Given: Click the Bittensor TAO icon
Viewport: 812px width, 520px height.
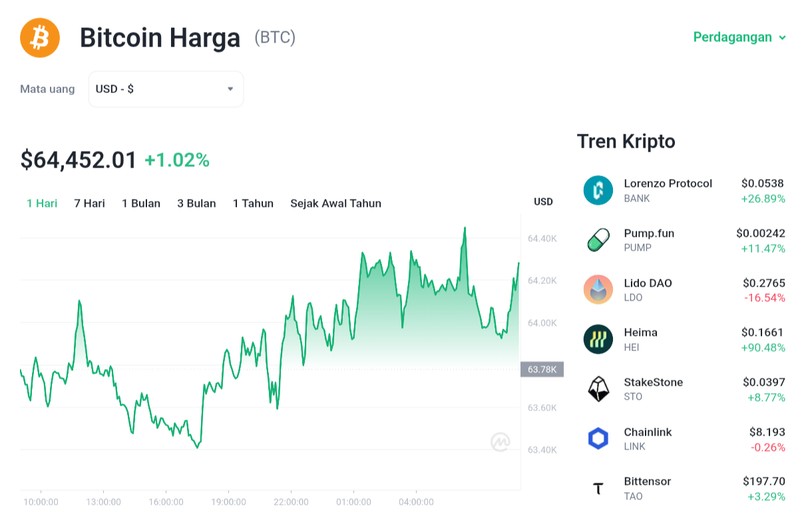Looking at the screenshot, I should 598,489.
